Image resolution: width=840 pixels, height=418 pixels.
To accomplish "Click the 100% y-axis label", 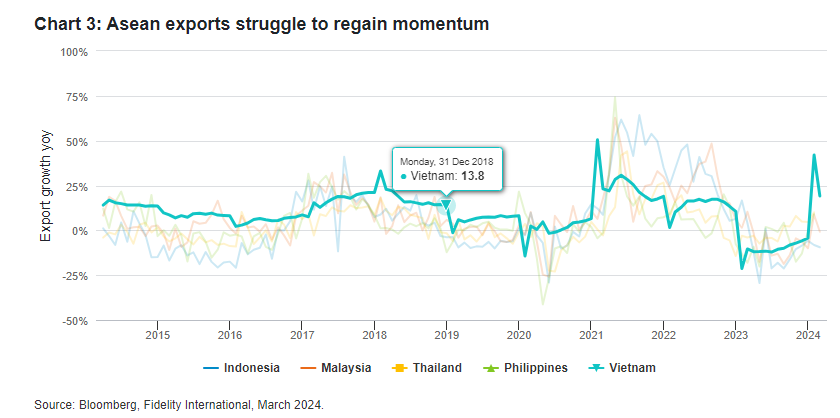I will 75,51.
